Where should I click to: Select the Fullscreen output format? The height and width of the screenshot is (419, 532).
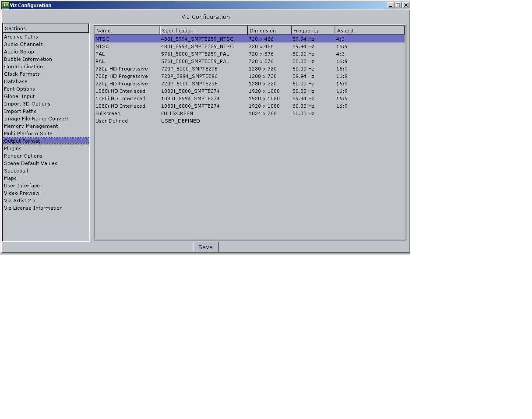175,113
